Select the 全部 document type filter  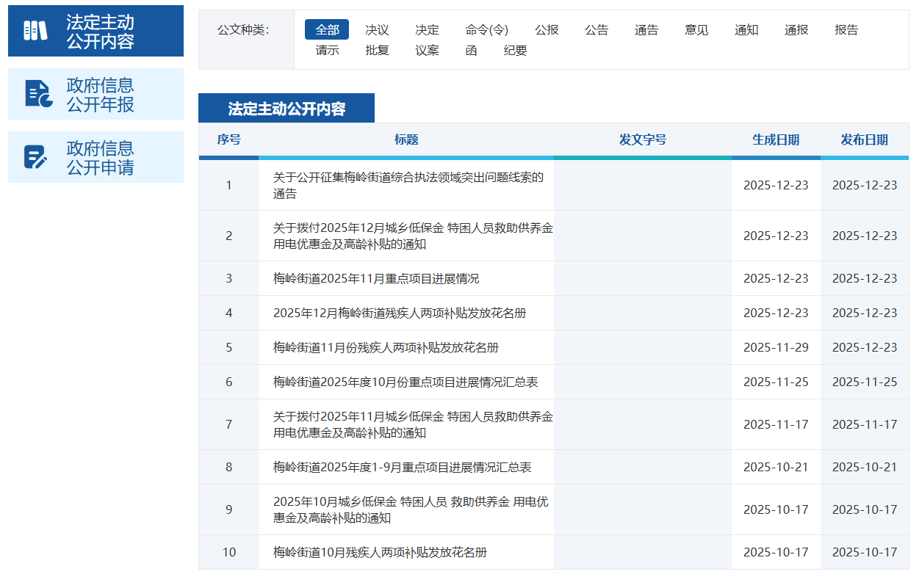[327, 30]
